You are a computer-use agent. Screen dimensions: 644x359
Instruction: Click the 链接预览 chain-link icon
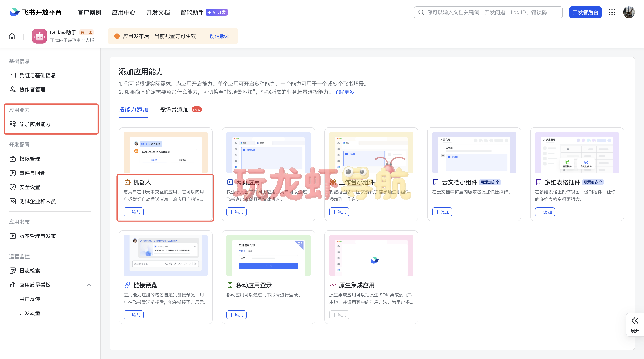coord(127,285)
